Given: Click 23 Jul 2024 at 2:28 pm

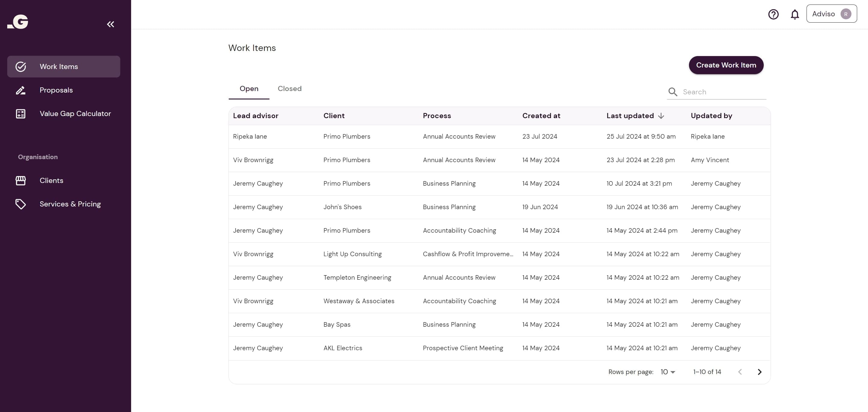Looking at the screenshot, I should pos(640,160).
